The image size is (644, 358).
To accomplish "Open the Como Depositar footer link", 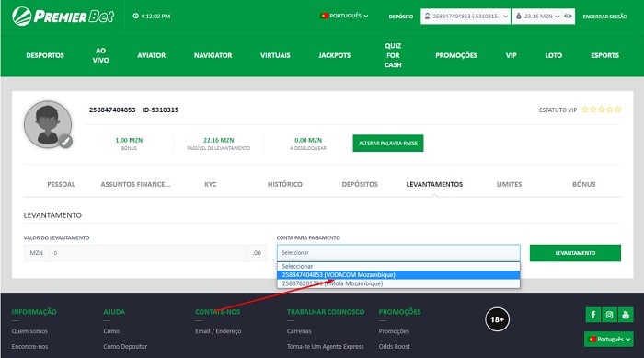I will pos(125,346).
